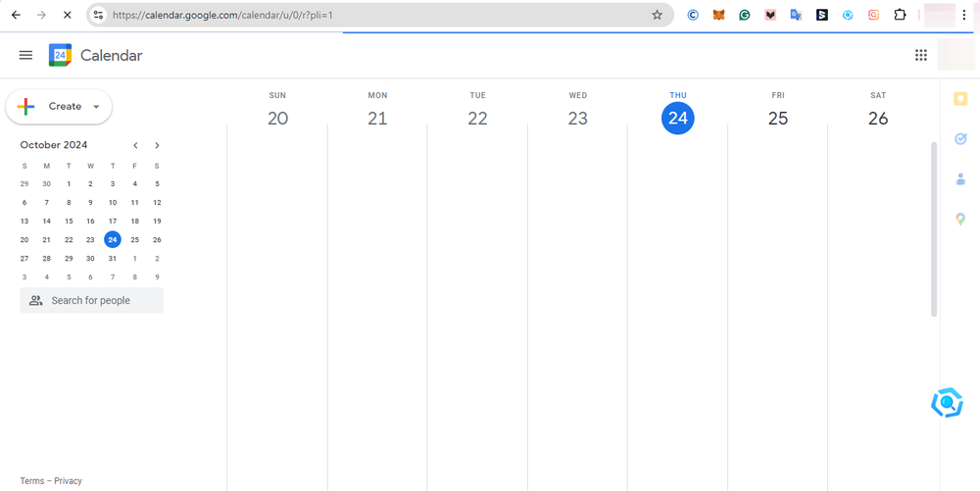980x491 pixels.
Task: Open the black S extension
Action: (822, 15)
